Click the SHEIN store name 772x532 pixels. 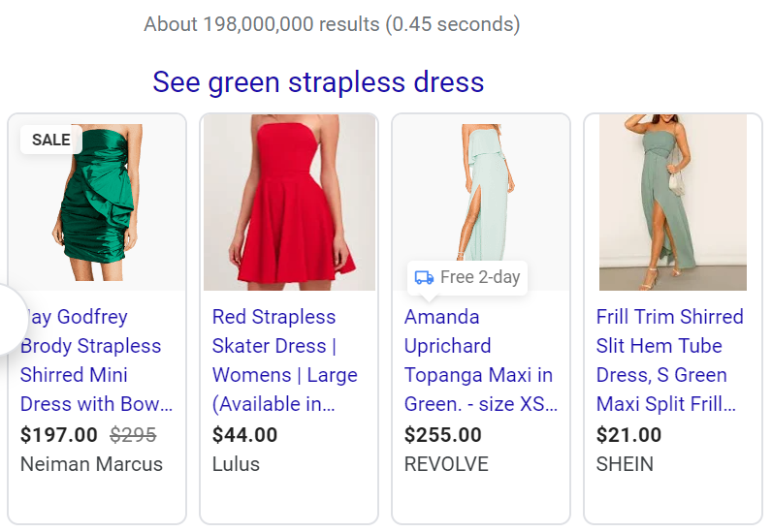tap(625, 464)
